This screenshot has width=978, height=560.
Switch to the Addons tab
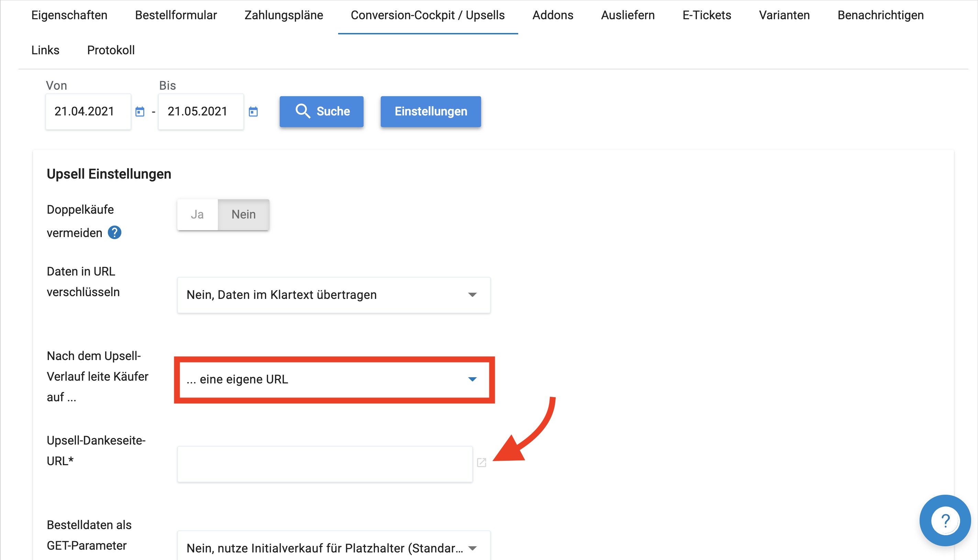[x=553, y=15]
